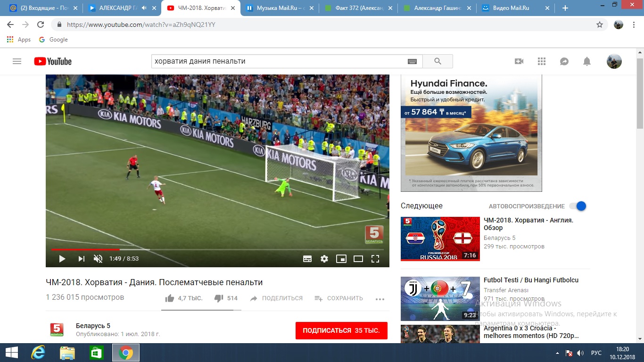Viewport: 644px width, 362px height.
Task: Open video player settings gear
Action: pos(324,258)
